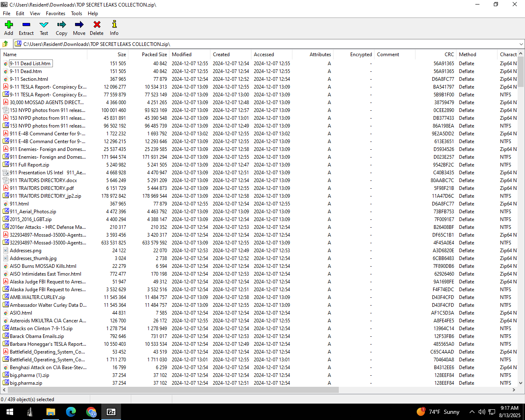Open the Edit menu
This screenshot has width=525, height=420.
pos(20,14)
